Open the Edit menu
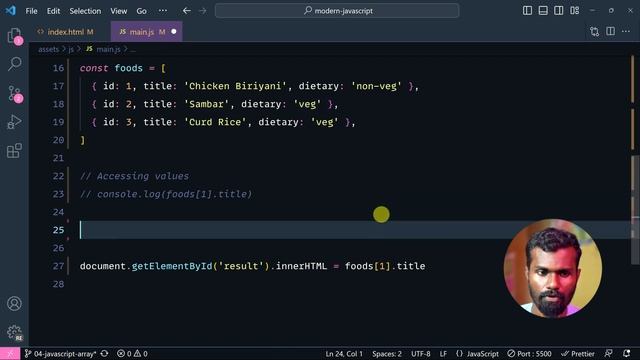640x360 pixels. (x=53, y=11)
